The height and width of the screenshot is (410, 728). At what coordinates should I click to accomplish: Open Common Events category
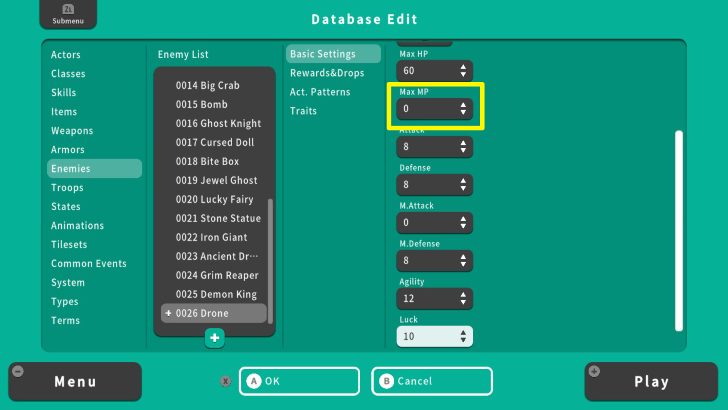89,264
